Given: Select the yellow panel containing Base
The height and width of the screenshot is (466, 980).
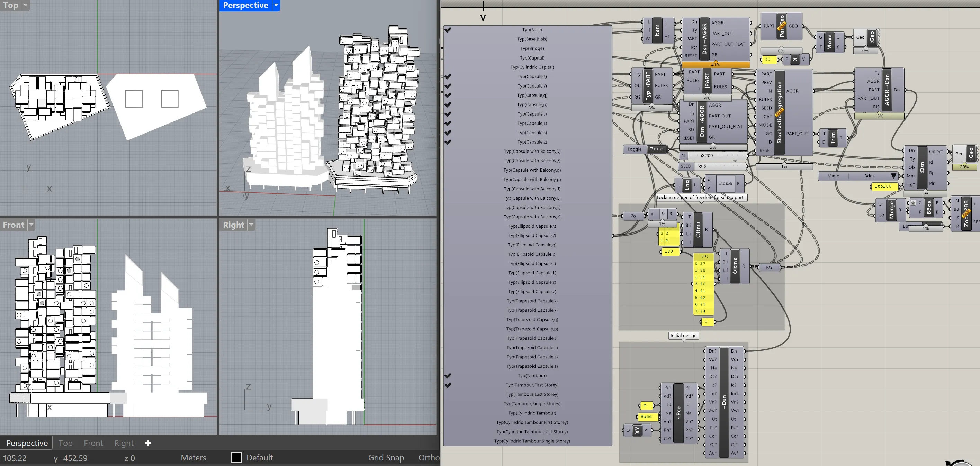Looking at the screenshot, I should [x=647, y=417].
